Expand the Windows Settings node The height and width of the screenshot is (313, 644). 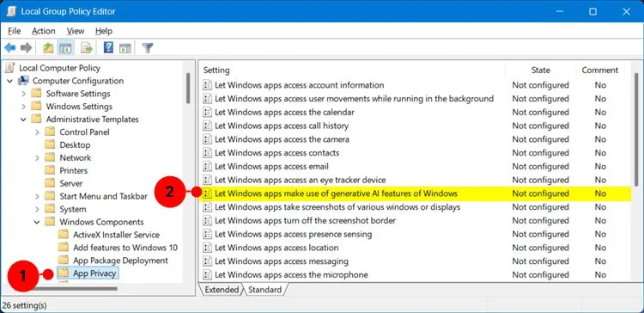click(23, 107)
